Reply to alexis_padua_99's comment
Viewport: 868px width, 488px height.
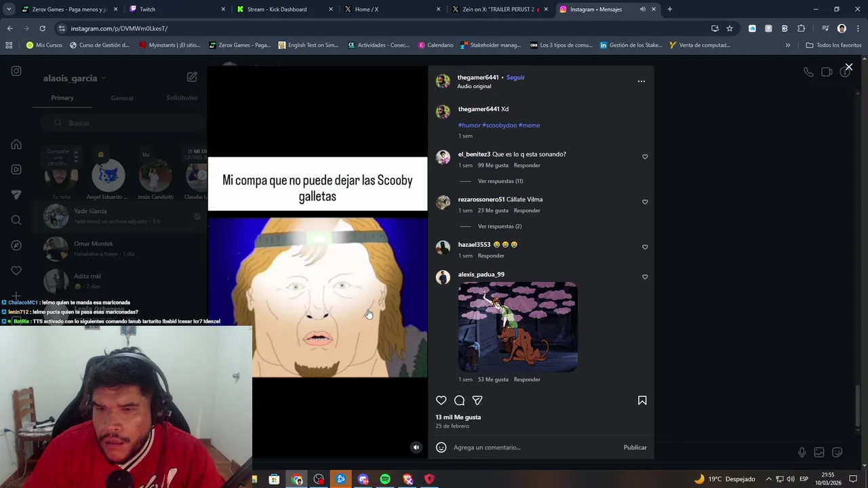click(527, 380)
